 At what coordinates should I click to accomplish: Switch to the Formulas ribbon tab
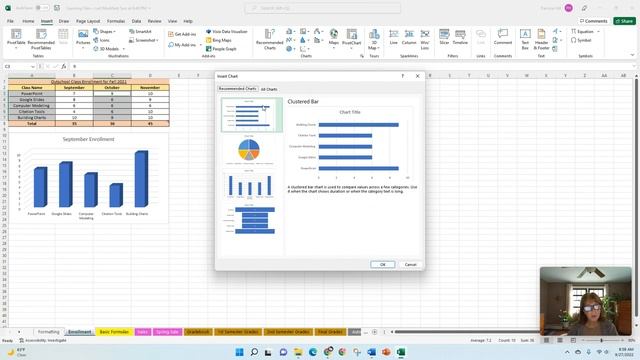116,21
